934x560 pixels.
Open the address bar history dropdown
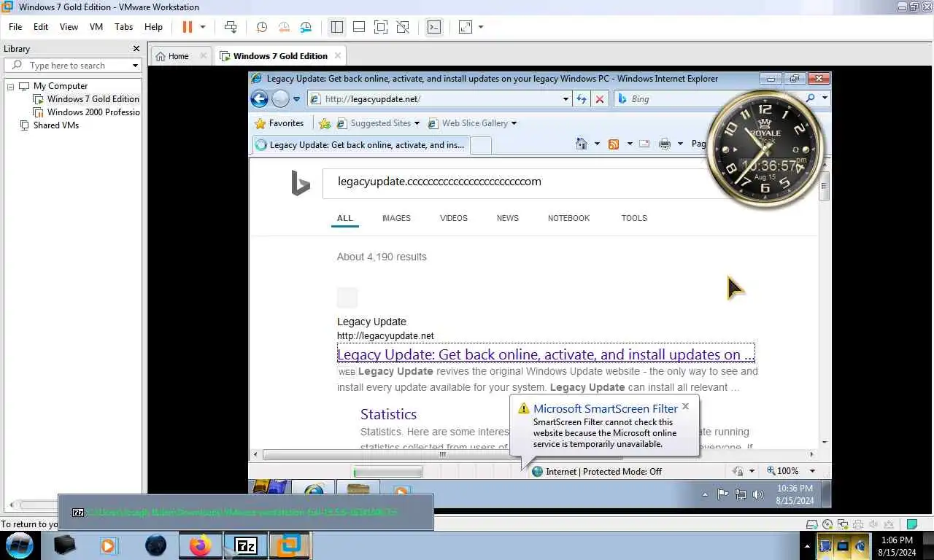pyautogui.click(x=566, y=99)
